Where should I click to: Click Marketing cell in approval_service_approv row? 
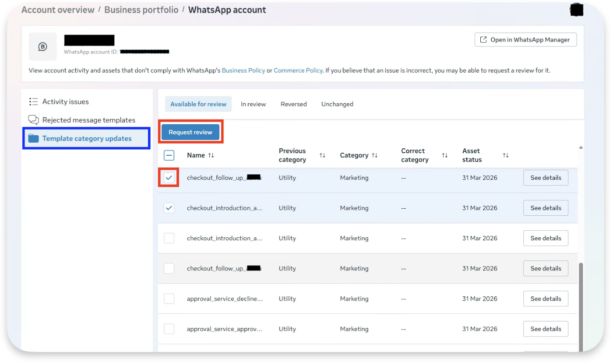[x=354, y=329]
